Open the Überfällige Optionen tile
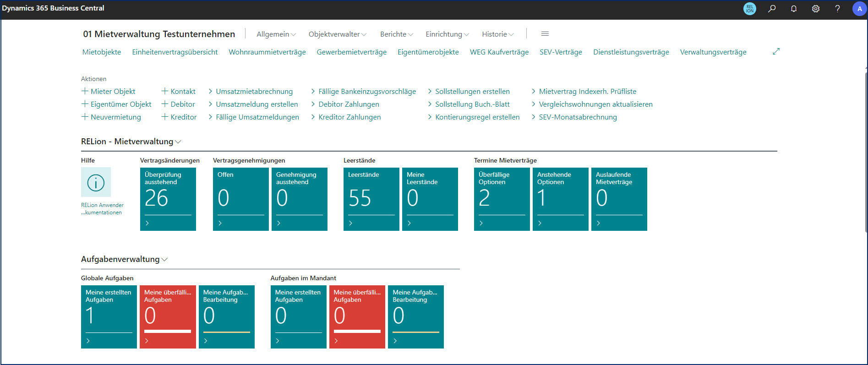Image resolution: width=868 pixels, height=365 pixels. click(502, 199)
